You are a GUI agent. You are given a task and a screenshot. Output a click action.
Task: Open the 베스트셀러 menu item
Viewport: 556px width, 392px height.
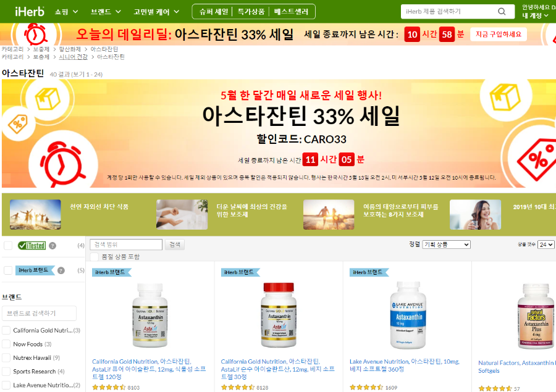click(291, 12)
